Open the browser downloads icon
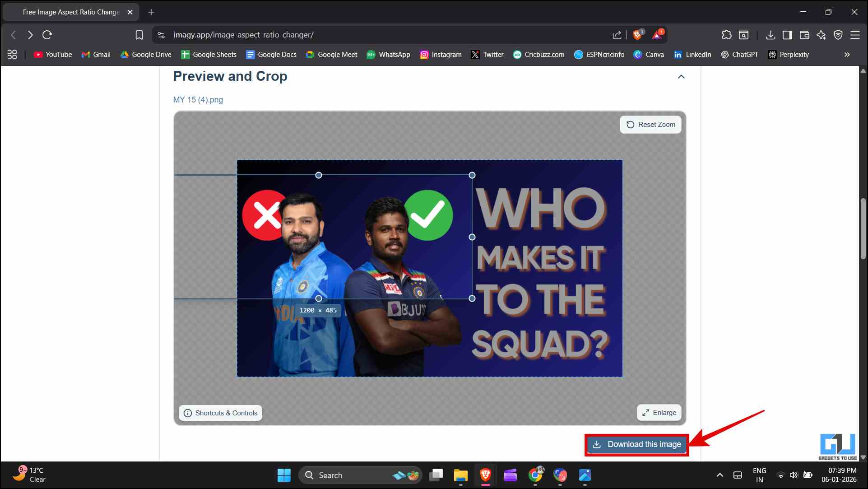 [x=771, y=35]
